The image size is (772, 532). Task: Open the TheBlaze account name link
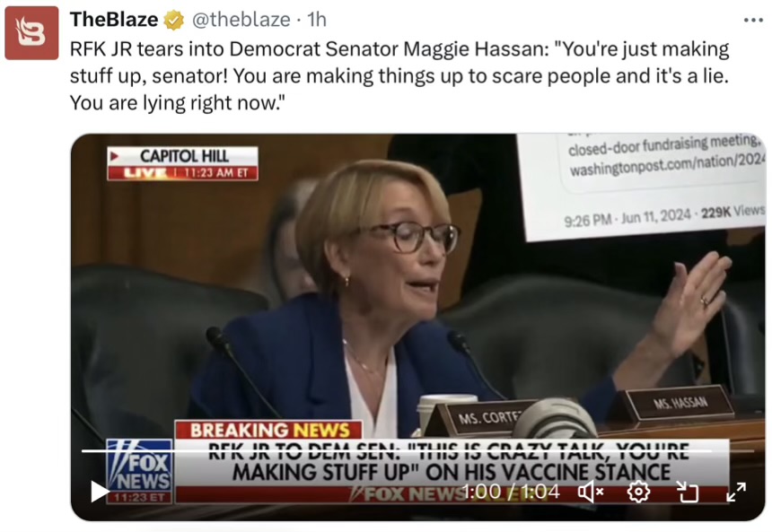point(114,20)
